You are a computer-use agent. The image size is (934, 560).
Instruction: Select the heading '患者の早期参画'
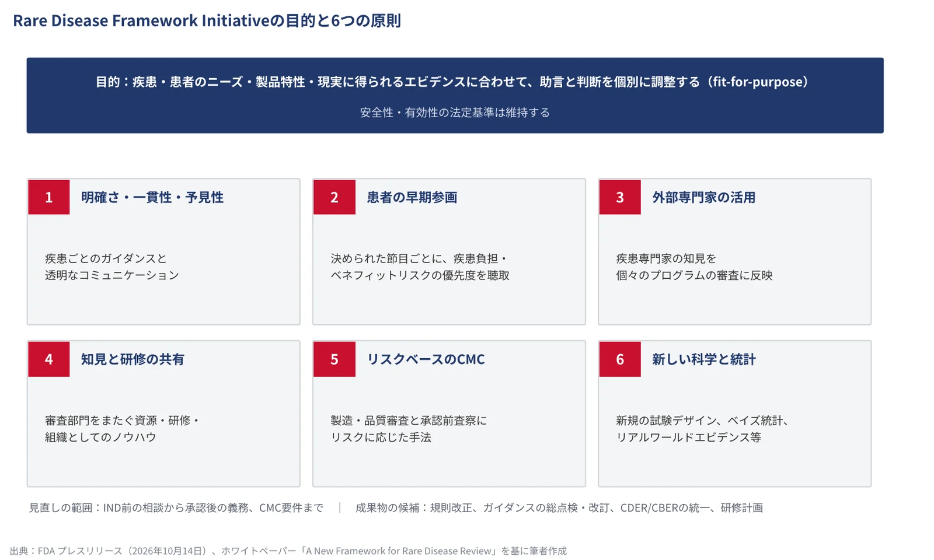click(x=412, y=197)
